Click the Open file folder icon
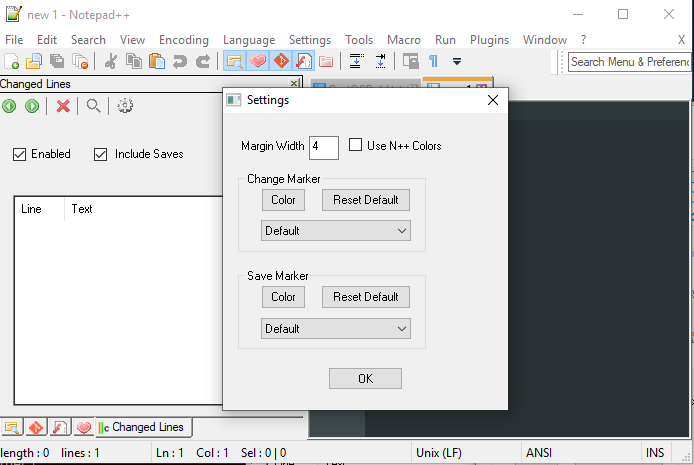This screenshot has height=465, width=694. pos(34,61)
